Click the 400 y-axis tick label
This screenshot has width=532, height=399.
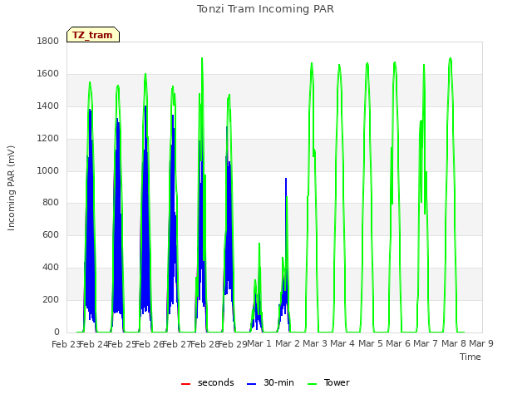click(51, 268)
